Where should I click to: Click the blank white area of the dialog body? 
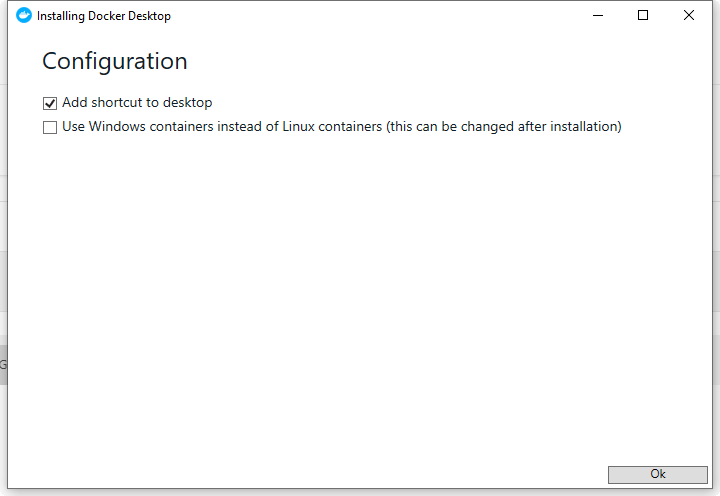click(x=360, y=300)
